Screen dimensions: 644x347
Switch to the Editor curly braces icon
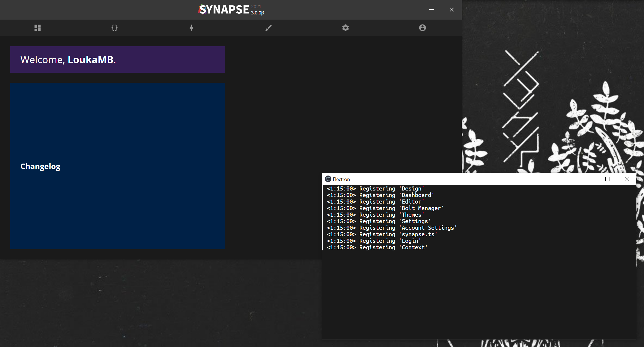coord(115,28)
